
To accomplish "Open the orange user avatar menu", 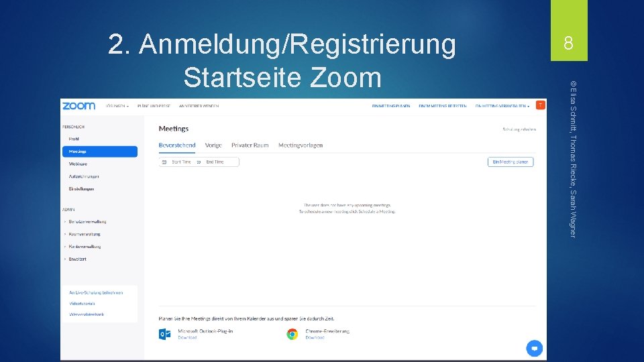I will pos(541,105).
